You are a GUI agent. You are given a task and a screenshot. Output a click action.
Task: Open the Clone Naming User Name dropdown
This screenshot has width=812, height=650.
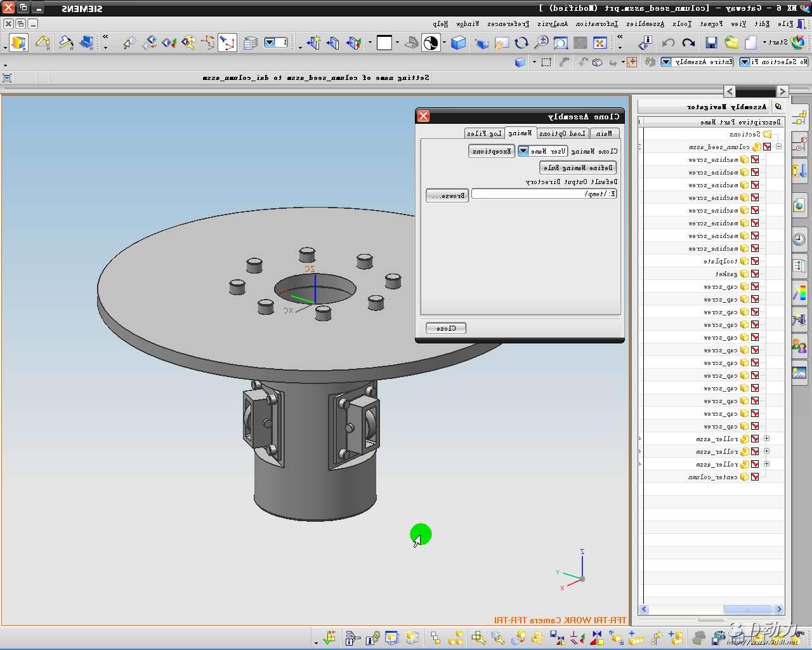click(523, 151)
